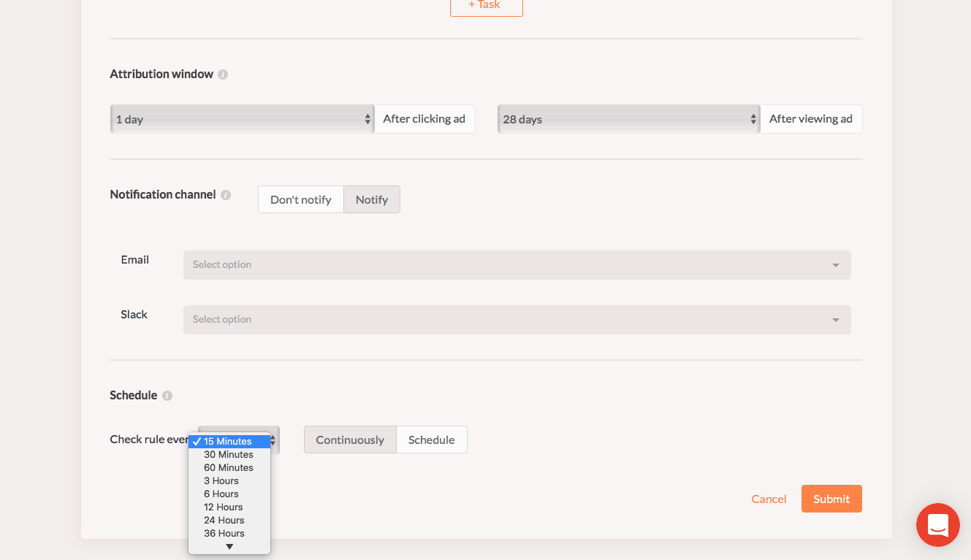This screenshot has width=971, height=560.
Task: Open the 28 days view attribution dropdown
Action: [628, 119]
